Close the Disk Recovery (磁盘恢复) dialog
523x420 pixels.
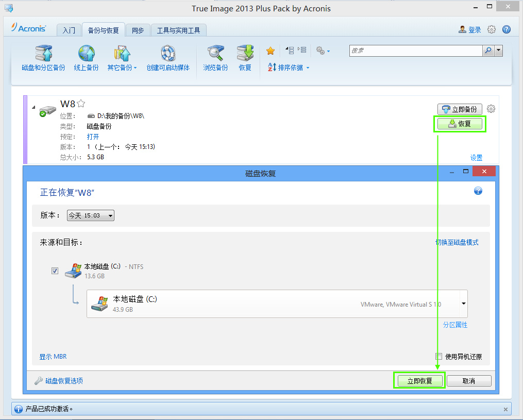(x=484, y=172)
